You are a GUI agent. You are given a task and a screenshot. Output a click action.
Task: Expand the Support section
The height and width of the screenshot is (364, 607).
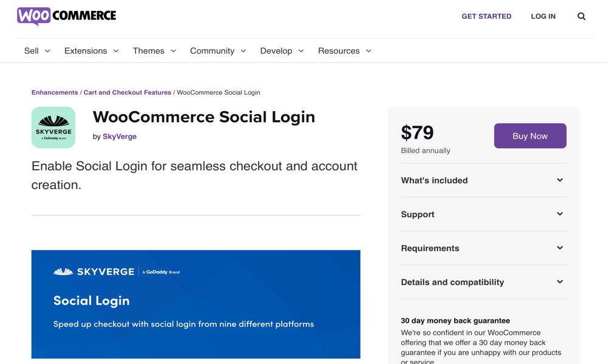point(484,214)
